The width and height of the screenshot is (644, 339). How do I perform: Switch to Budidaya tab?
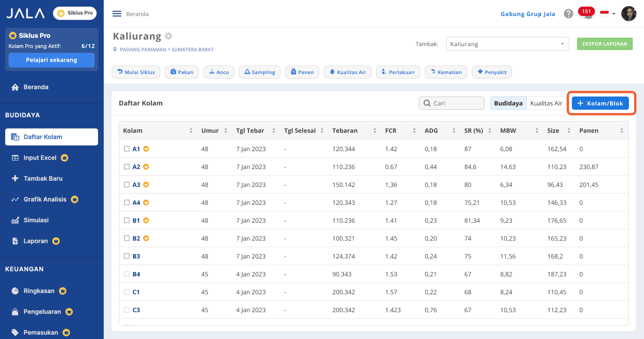508,103
